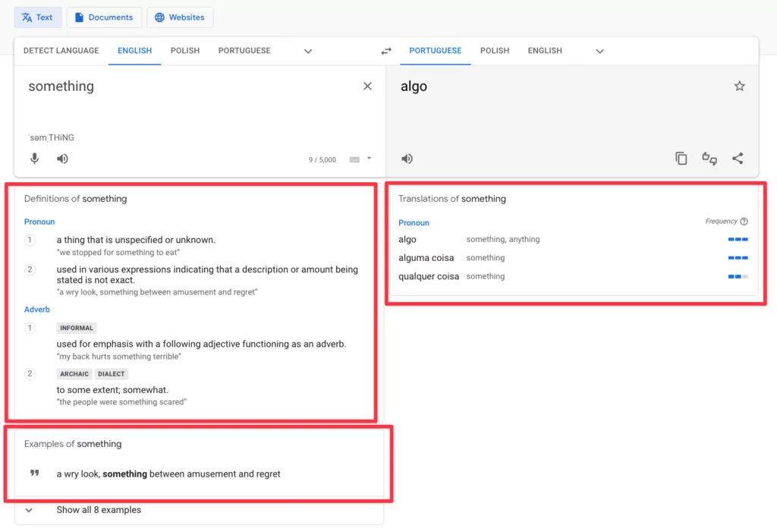Share the translation

(738, 159)
